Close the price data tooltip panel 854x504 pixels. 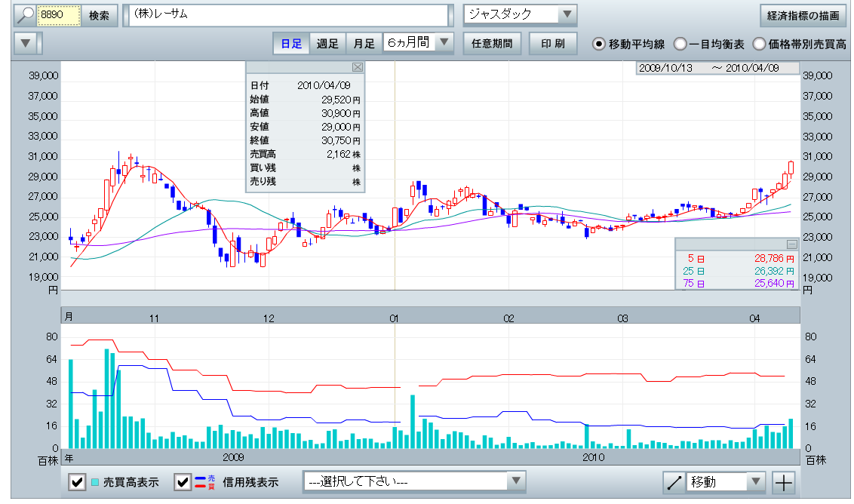pos(358,67)
